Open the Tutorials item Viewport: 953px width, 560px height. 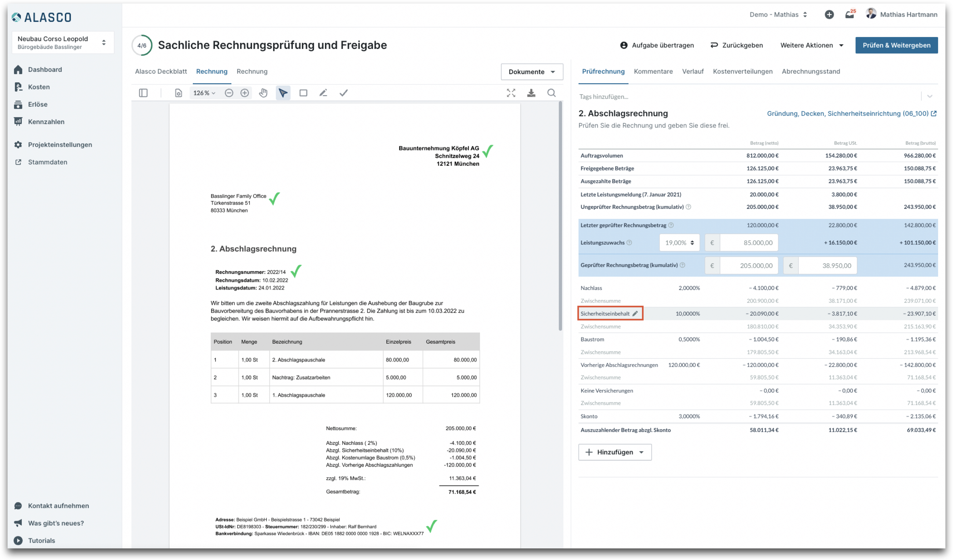point(34,540)
